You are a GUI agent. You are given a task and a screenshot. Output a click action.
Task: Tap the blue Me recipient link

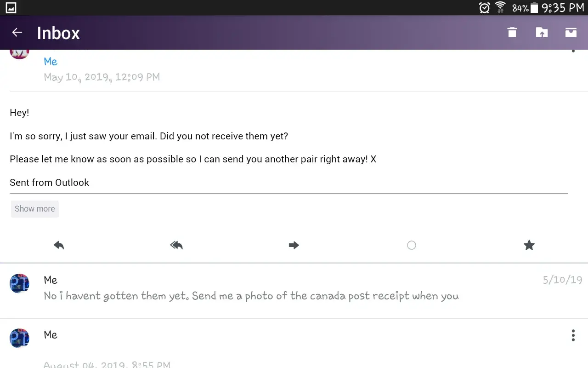[51, 61]
